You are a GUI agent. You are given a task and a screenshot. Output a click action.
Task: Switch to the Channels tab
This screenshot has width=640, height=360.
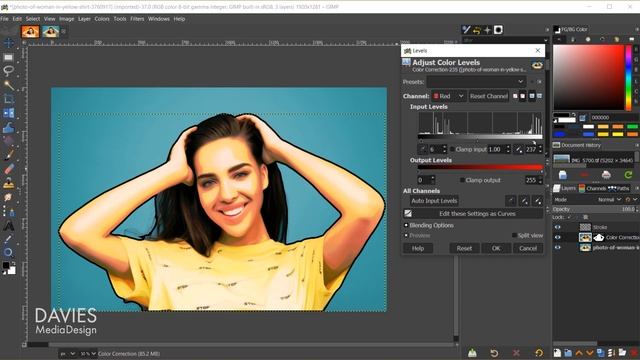coord(592,188)
